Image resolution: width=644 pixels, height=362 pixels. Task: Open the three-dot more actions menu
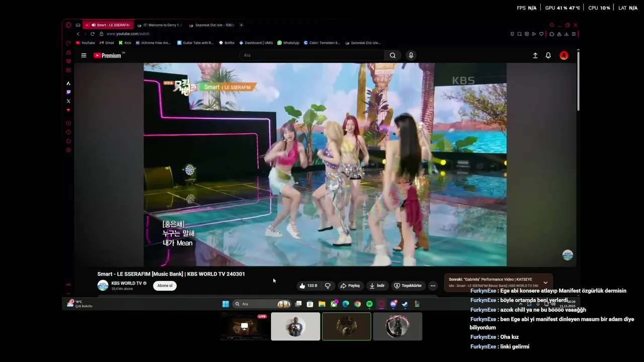433,286
